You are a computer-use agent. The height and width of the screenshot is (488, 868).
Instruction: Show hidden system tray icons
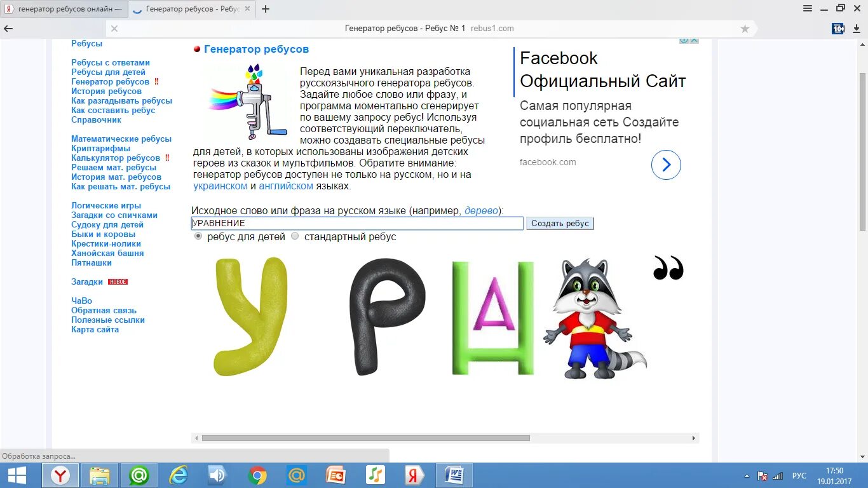[x=747, y=476]
